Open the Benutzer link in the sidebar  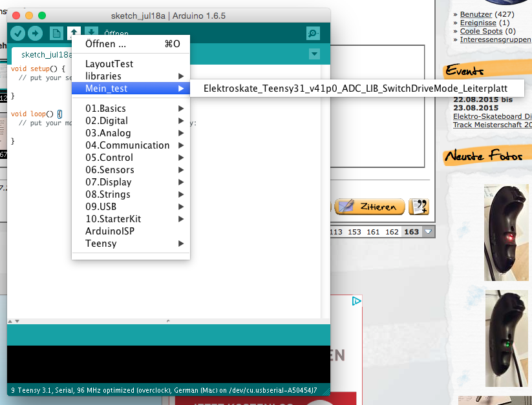pyautogui.click(x=476, y=14)
